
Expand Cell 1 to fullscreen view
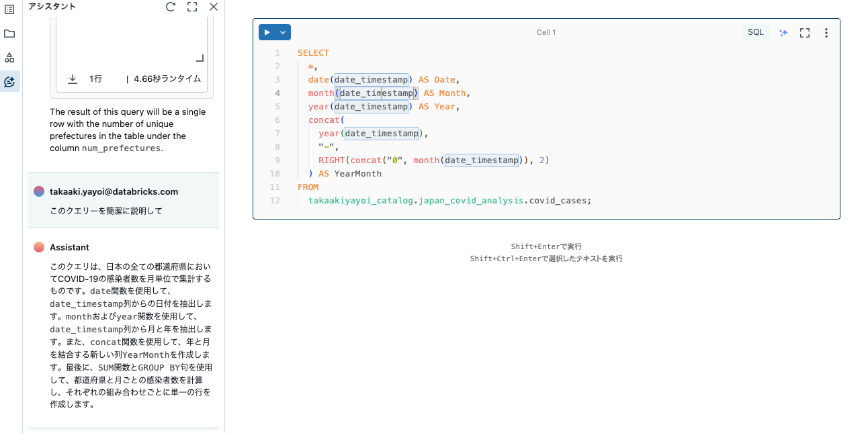click(804, 32)
